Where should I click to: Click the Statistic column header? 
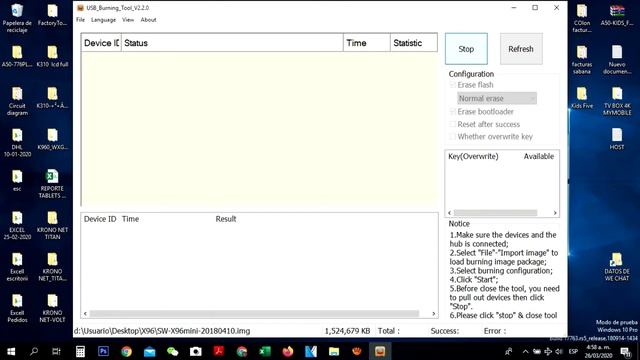coord(413,43)
